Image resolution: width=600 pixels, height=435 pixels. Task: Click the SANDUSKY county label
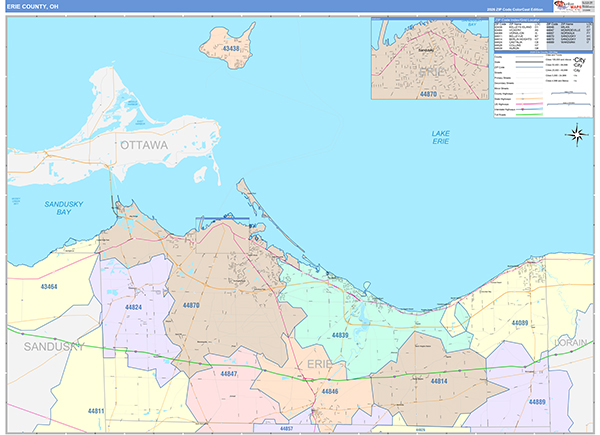click(54, 347)
